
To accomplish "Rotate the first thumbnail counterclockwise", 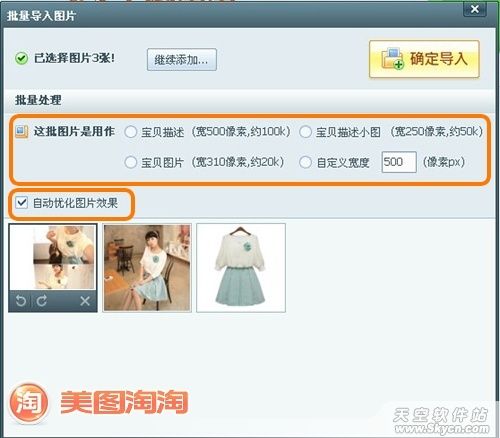I will [21, 301].
